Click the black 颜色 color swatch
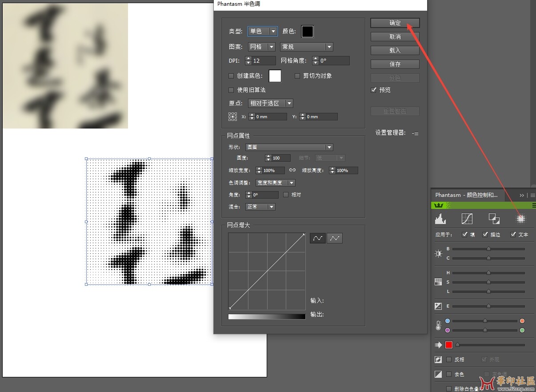536x392 pixels. coord(308,32)
